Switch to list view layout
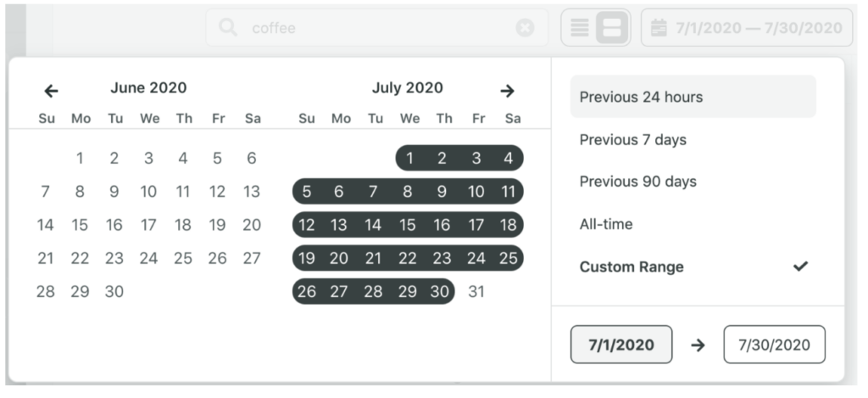 coord(580,28)
